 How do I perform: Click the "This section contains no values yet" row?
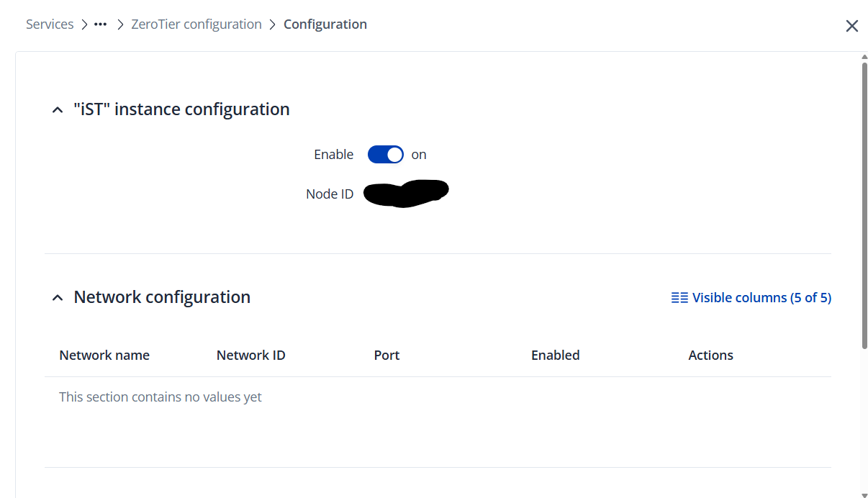(x=161, y=397)
